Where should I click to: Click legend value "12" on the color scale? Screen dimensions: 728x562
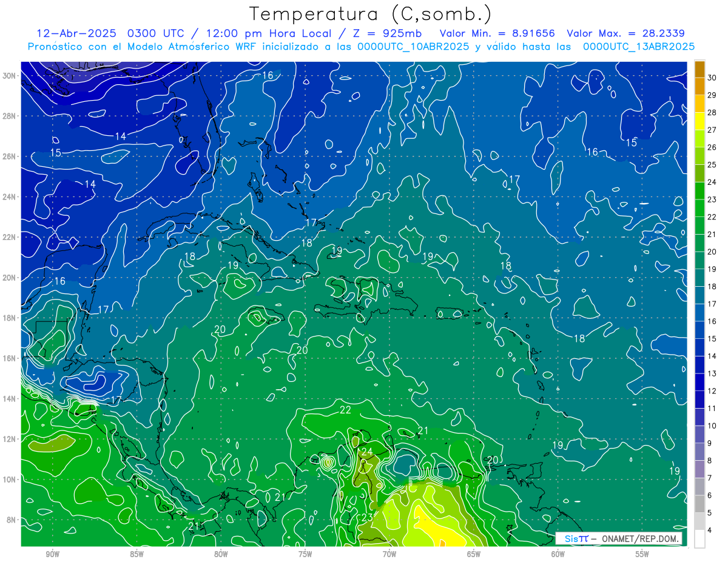pos(712,391)
